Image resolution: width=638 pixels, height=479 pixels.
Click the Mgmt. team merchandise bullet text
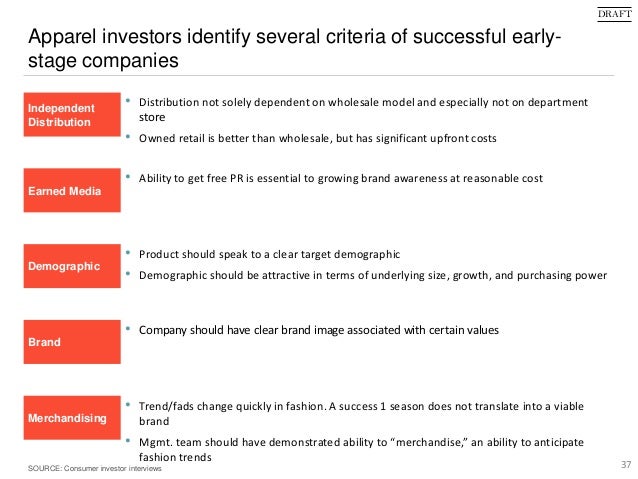(361, 449)
